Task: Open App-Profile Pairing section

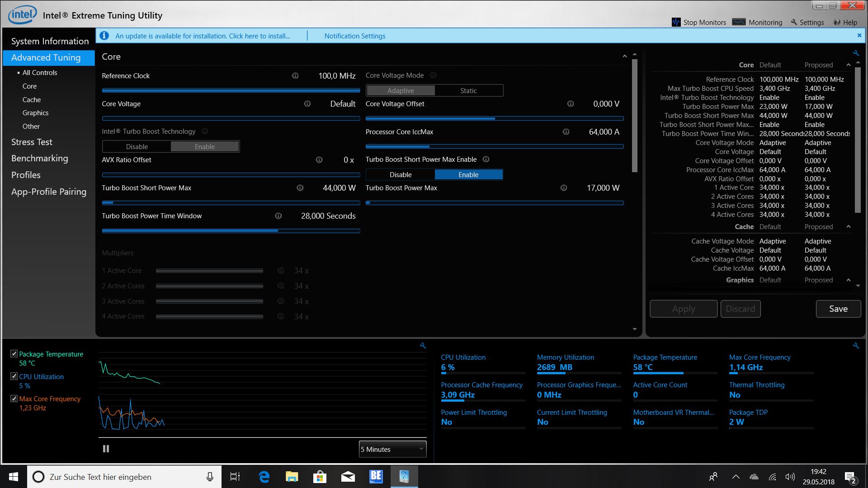Action: click(x=49, y=192)
